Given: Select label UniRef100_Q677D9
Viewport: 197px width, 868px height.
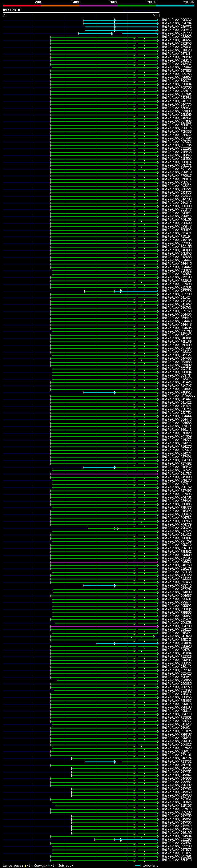Looking at the screenshot, I should [177, 294].
